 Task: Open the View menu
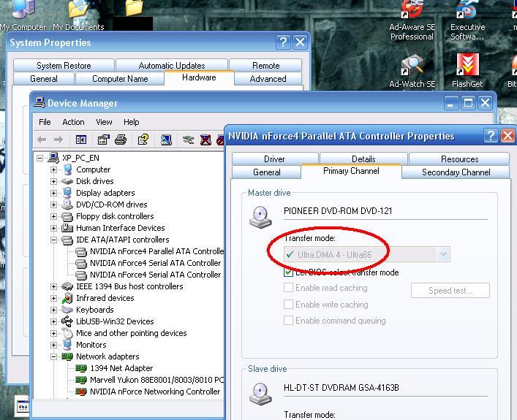[x=104, y=122]
